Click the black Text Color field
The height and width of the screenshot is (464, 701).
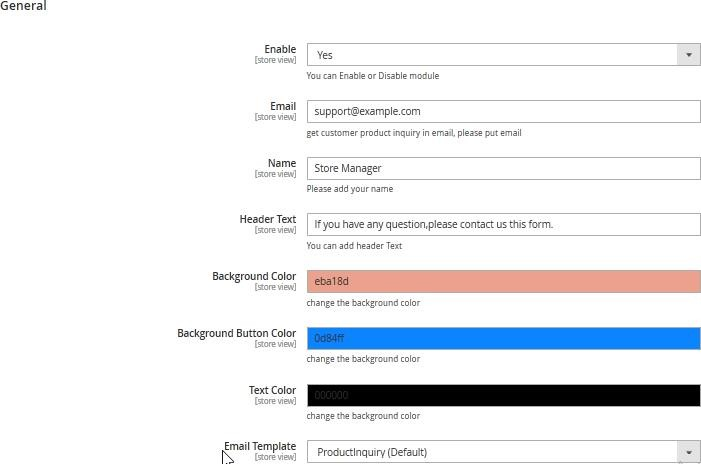click(x=503, y=395)
